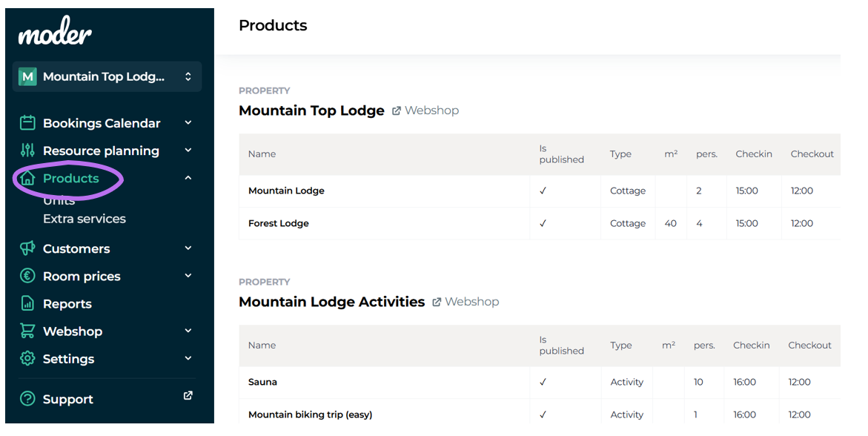Open the Mountain Lodge product row
Viewport: 868px width, 436px height.
point(286,191)
